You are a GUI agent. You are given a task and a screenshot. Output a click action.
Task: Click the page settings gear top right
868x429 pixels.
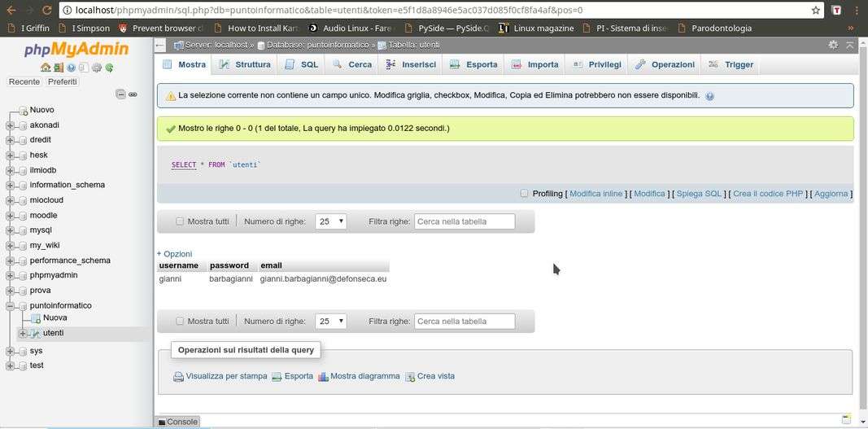(833, 45)
